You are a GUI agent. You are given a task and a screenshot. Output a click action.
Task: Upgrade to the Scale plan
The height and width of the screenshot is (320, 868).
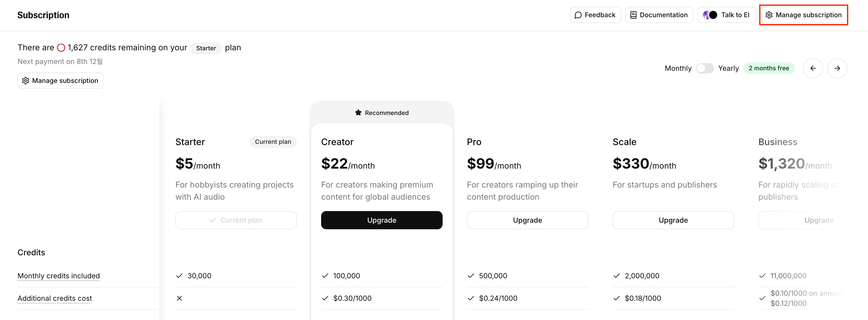pos(673,220)
